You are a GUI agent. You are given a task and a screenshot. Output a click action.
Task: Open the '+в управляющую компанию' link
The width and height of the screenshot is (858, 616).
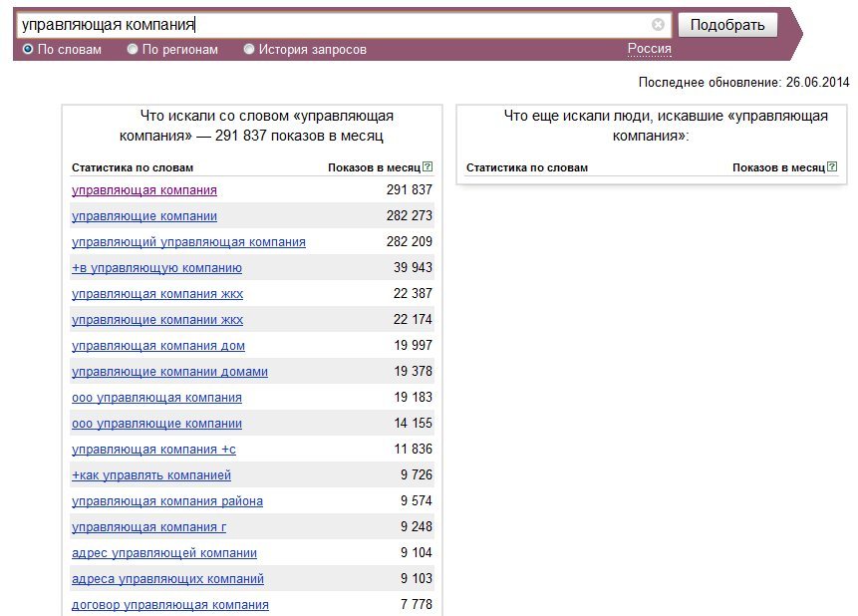coord(157,268)
